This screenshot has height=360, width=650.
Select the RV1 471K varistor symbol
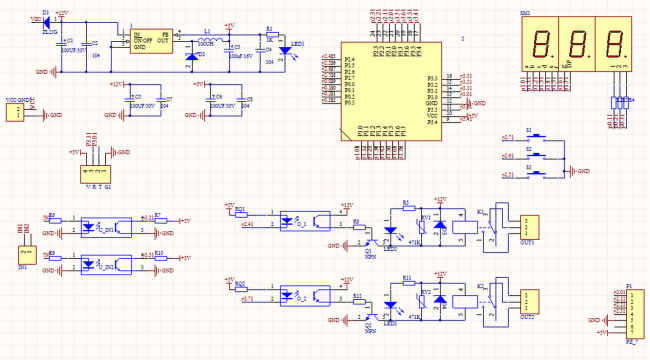[x=422, y=228]
